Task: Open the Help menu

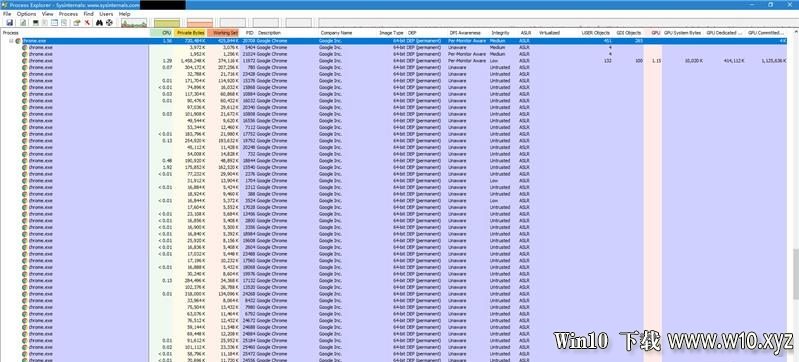Action: 124,14
